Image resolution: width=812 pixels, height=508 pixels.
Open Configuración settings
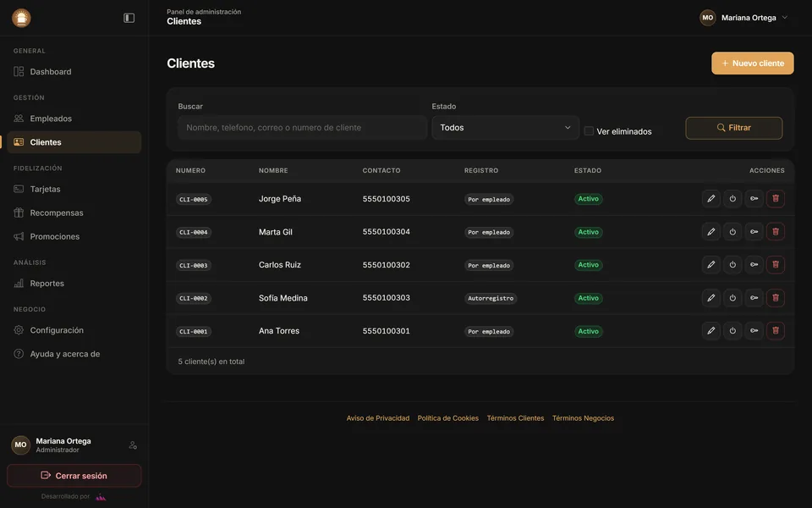pyautogui.click(x=74, y=330)
